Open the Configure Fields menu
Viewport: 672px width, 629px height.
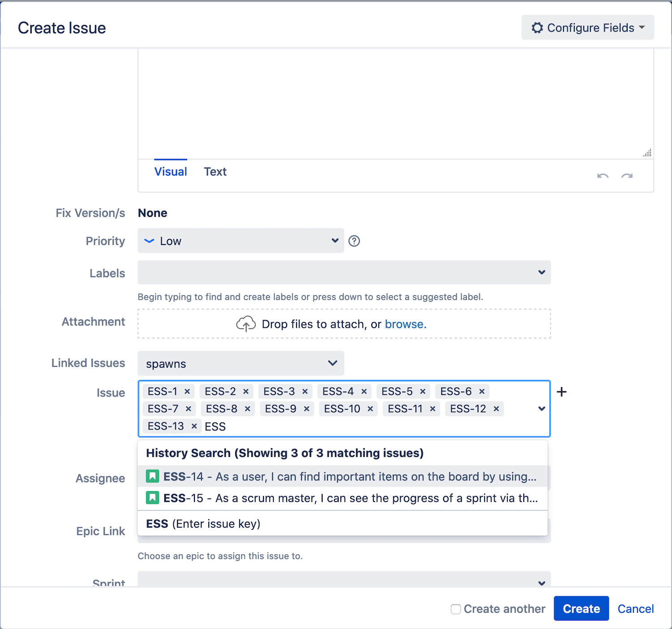click(588, 27)
